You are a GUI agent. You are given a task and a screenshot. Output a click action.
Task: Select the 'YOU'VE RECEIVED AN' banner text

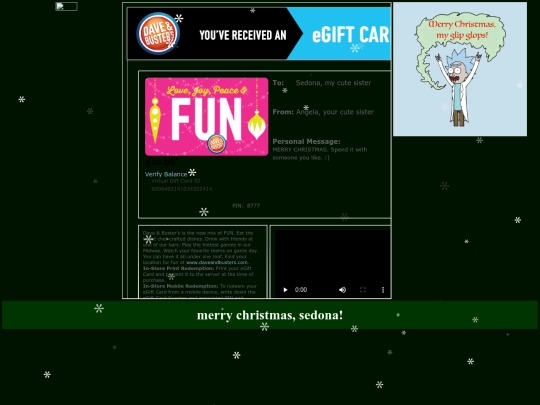pyautogui.click(x=243, y=35)
